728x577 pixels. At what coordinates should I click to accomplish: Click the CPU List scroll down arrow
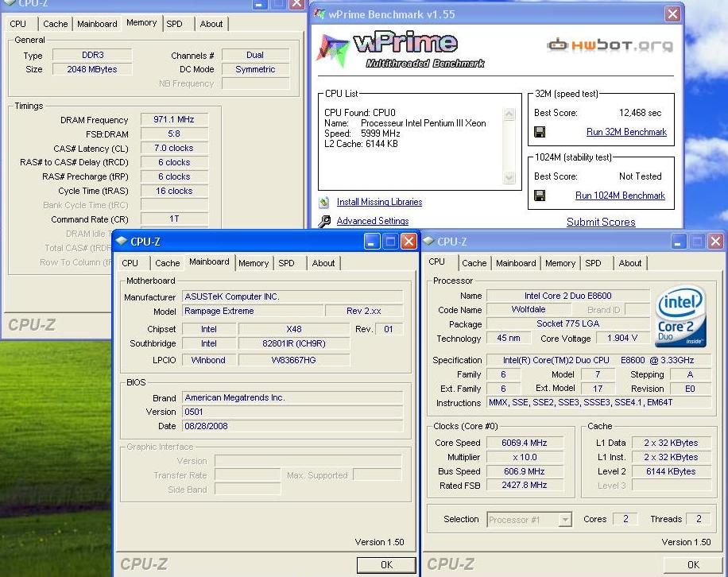tap(509, 177)
